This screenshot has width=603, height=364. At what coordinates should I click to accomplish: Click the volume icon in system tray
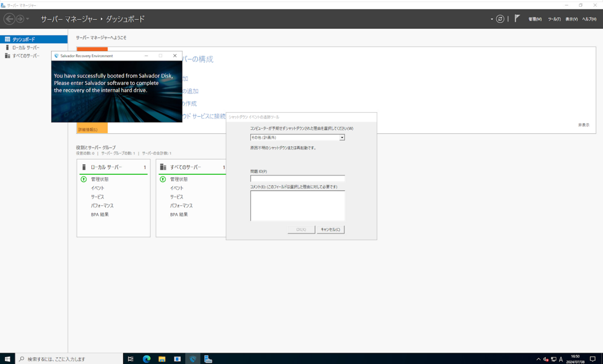(546, 359)
